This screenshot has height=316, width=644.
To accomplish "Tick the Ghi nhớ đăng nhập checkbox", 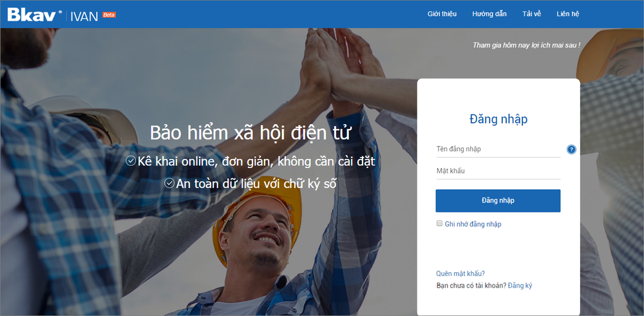I will (439, 224).
